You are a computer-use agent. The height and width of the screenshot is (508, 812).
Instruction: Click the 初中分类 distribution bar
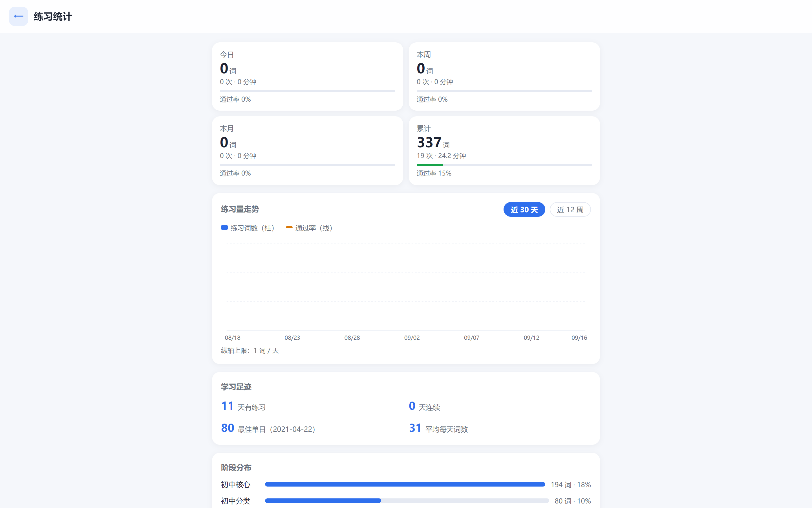(407, 501)
